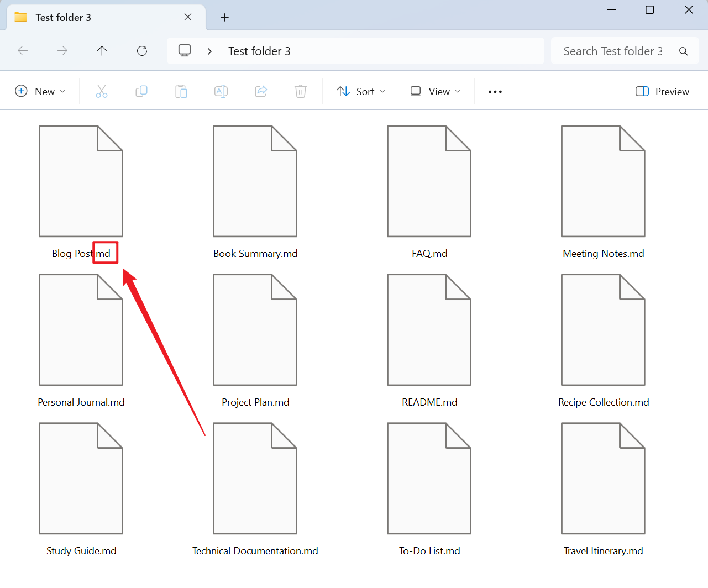Expand the breadcrumb chevron before Test folder 3
Screen dimensions: 708x588
(x=209, y=51)
